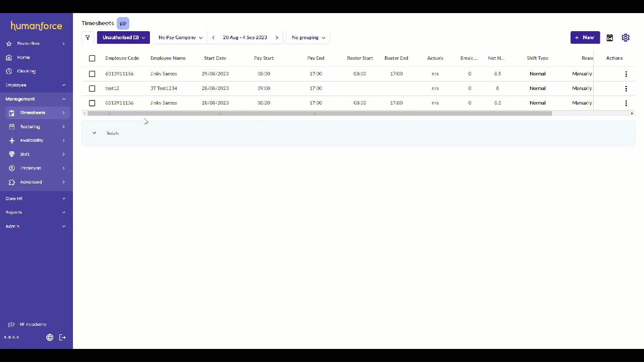Tick the select-all checkbox in the table header

pos(92,58)
